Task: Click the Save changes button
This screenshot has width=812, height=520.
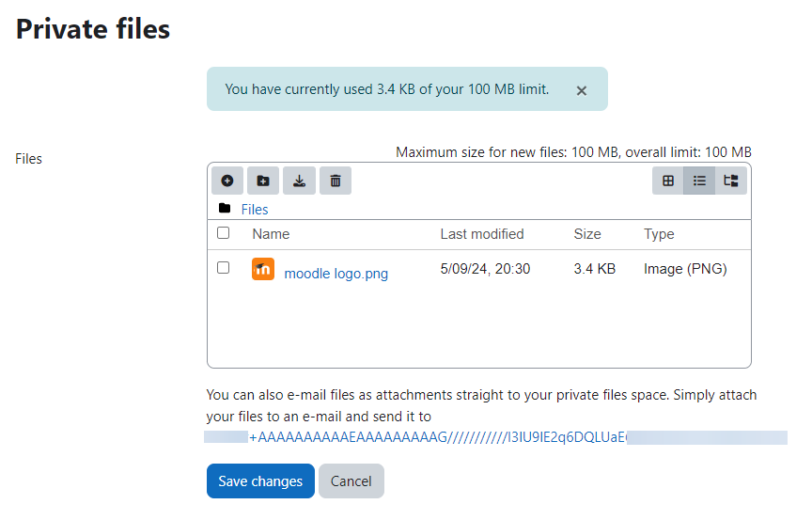Action: 260,481
